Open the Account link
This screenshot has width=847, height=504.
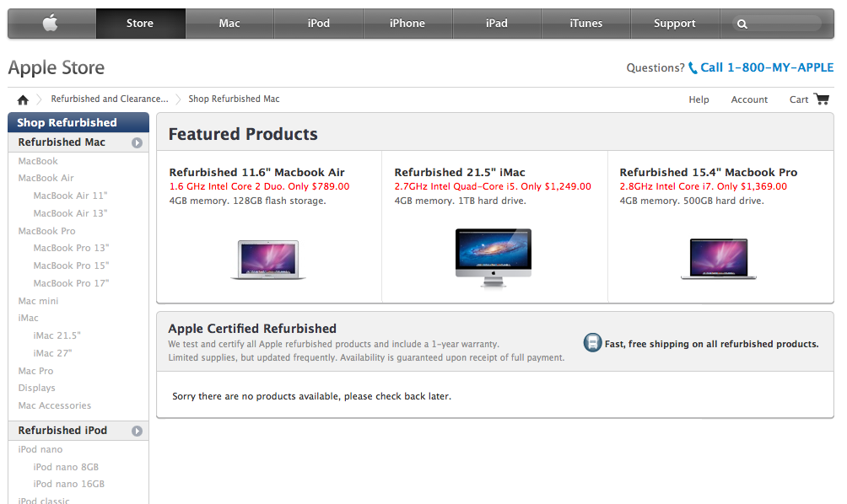[x=749, y=99]
